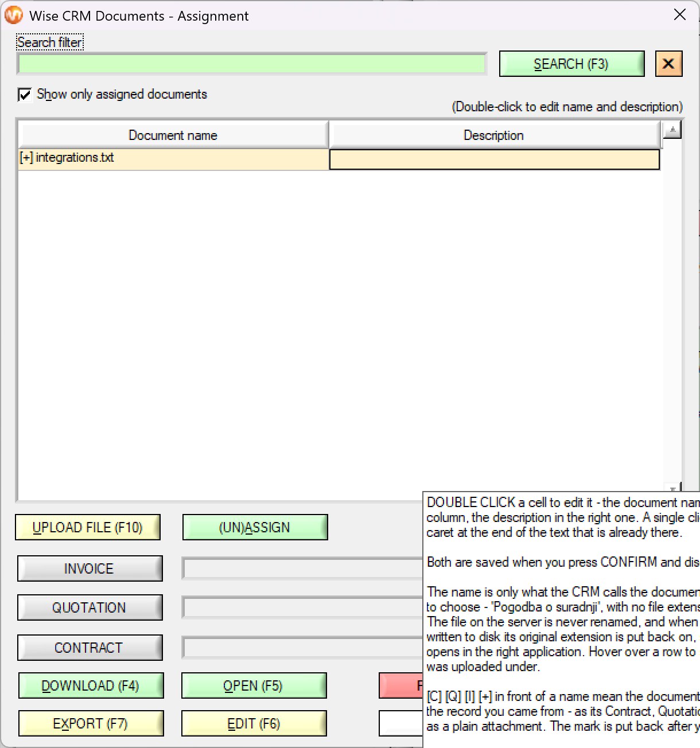Screen dimensions: 700x748
Task: Click the field next to INVOICE
Action: (x=302, y=568)
